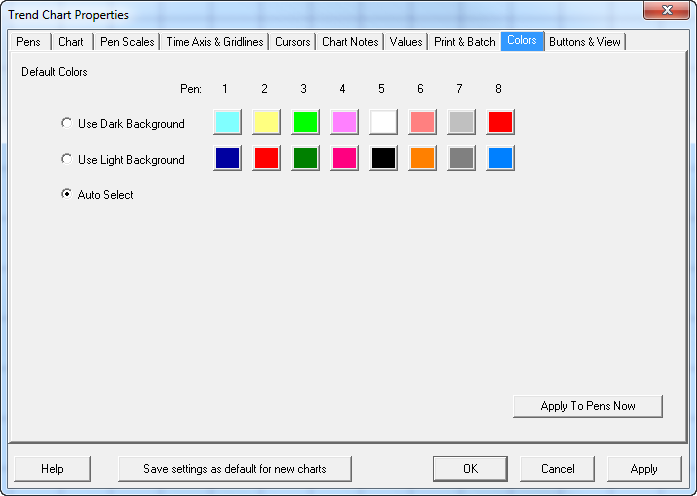This screenshot has width=697, height=496.
Task: Click Save settings as default for new charts
Action: [234, 468]
